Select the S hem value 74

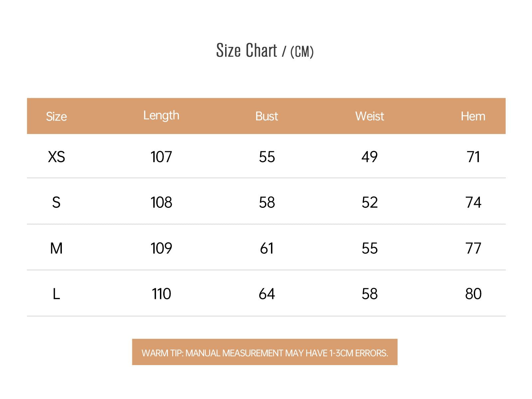click(x=473, y=202)
